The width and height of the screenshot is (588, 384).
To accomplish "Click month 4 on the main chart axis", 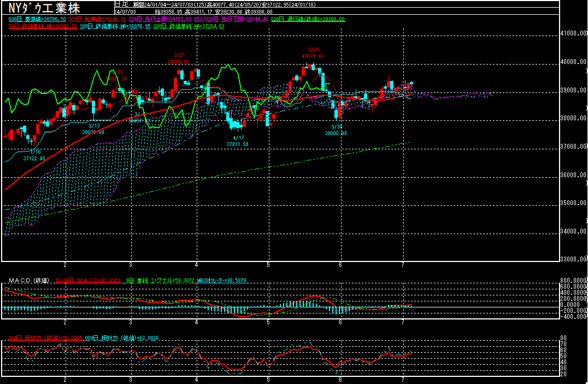I will point(197,265).
